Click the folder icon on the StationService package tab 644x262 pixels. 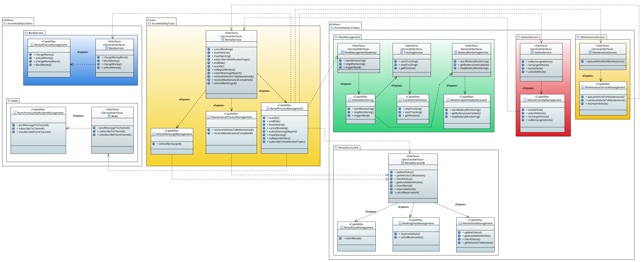[519, 37]
